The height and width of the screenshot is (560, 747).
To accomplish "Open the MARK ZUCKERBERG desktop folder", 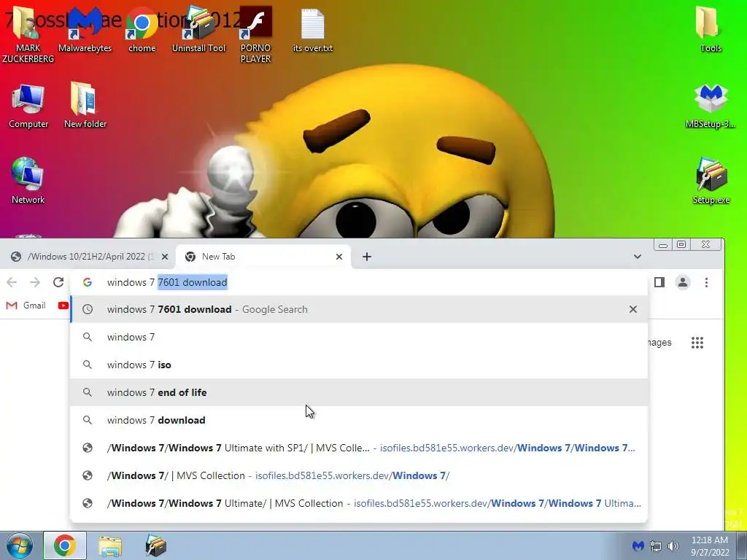I will click(28, 34).
